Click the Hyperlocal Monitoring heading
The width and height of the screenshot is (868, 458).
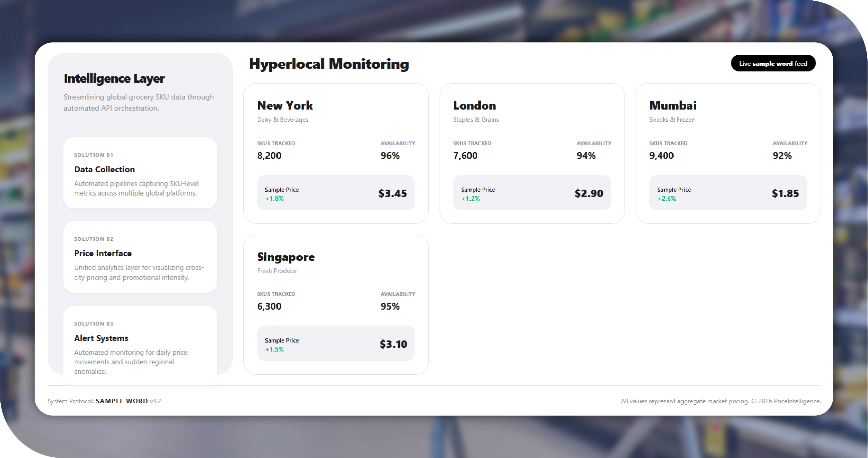point(328,64)
